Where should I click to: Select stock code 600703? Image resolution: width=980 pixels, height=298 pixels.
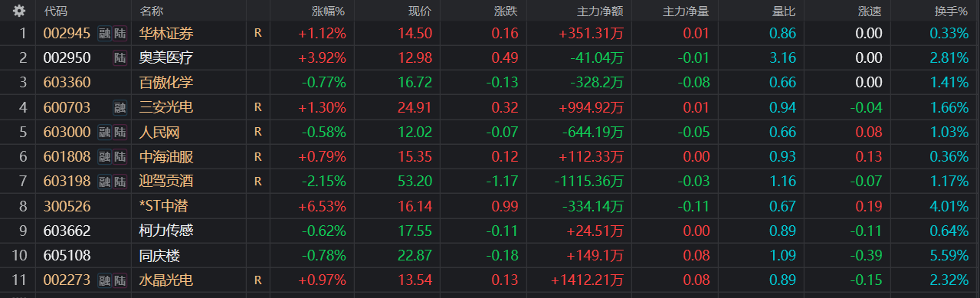pos(67,107)
